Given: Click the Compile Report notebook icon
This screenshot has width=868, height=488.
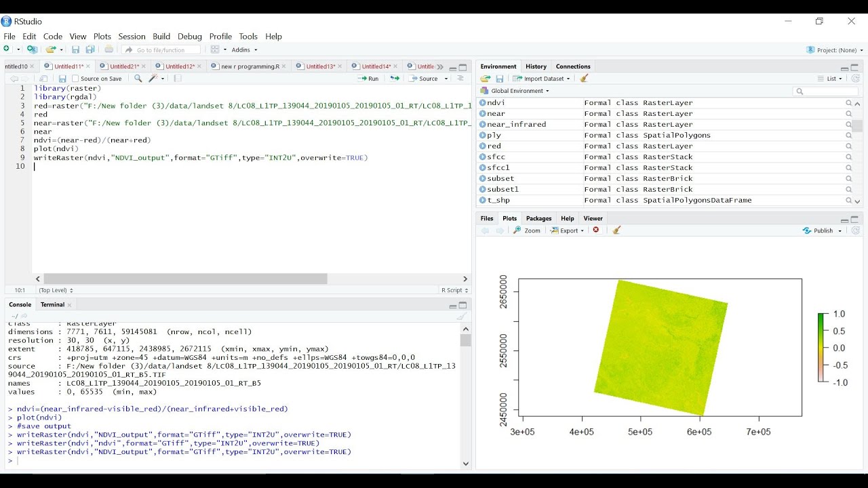Looking at the screenshot, I should pyautogui.click(x=178, y=79).
